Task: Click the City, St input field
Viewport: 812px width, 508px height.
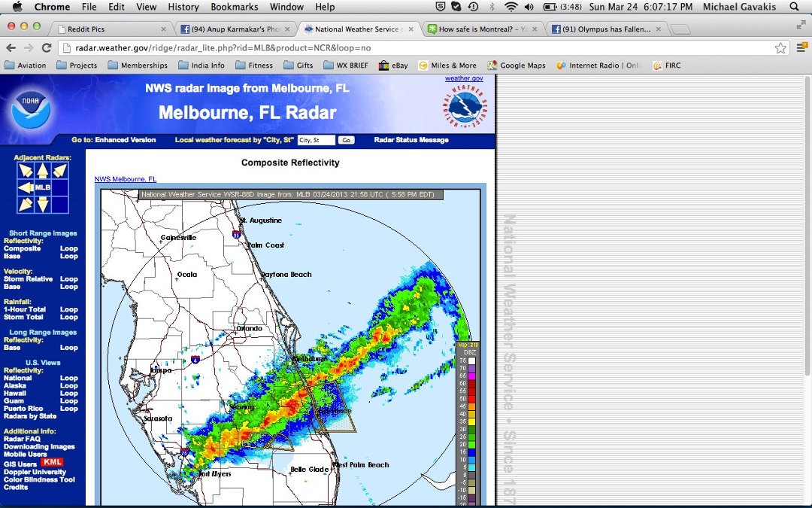Action: pos(316,140)
